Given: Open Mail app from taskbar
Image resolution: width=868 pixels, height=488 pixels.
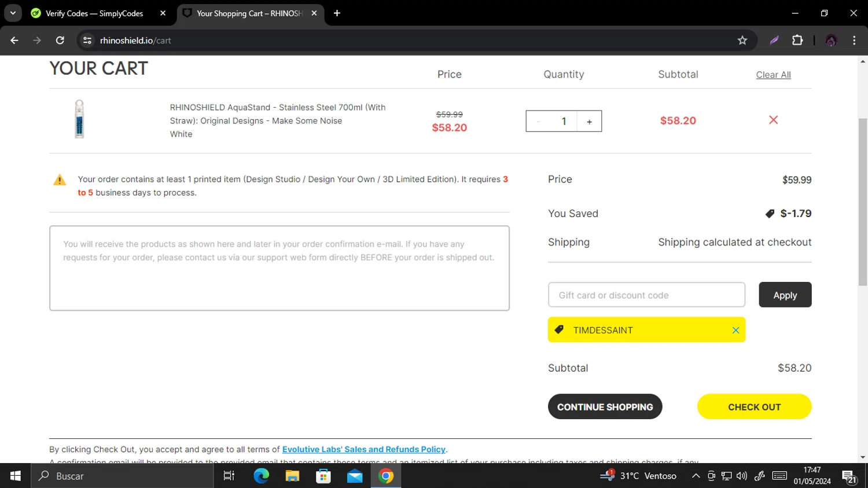Looking at the screenshot, I should pos(355,476).
